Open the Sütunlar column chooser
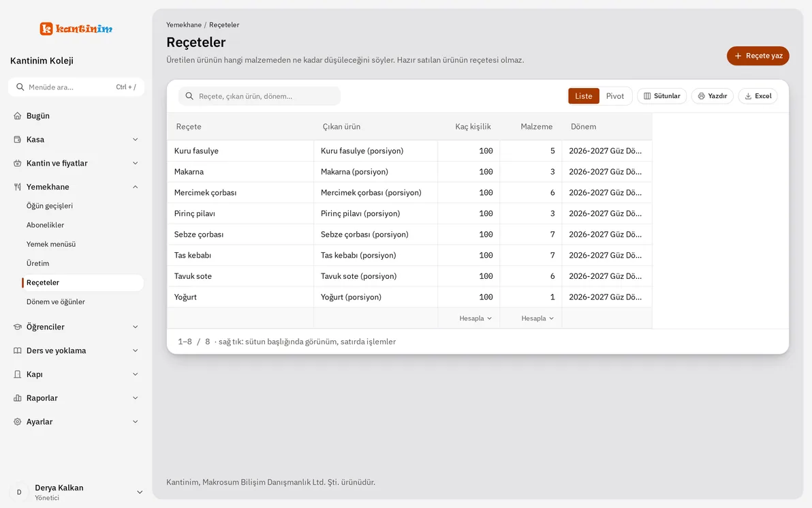 [x=662, y=96]
